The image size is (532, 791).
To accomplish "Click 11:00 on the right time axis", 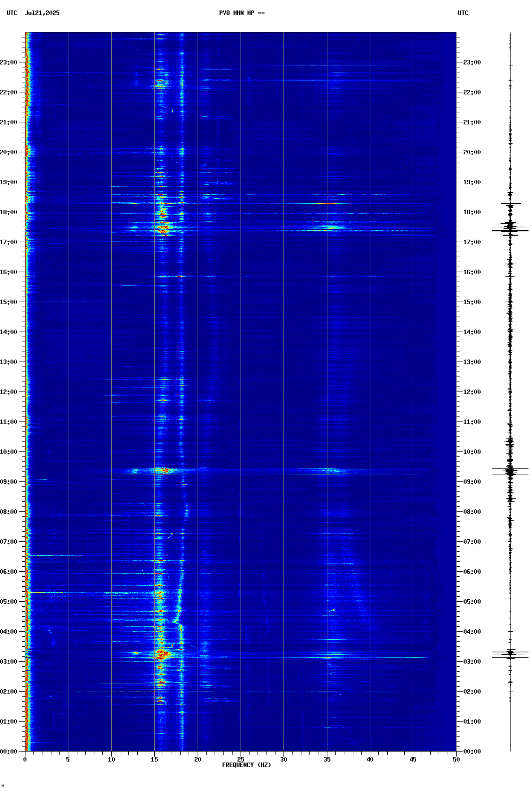I will (x=472, y=422).
